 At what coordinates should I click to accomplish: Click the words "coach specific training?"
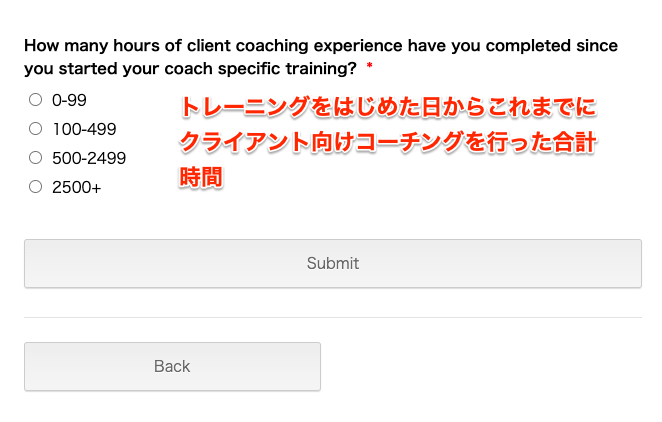271,68
